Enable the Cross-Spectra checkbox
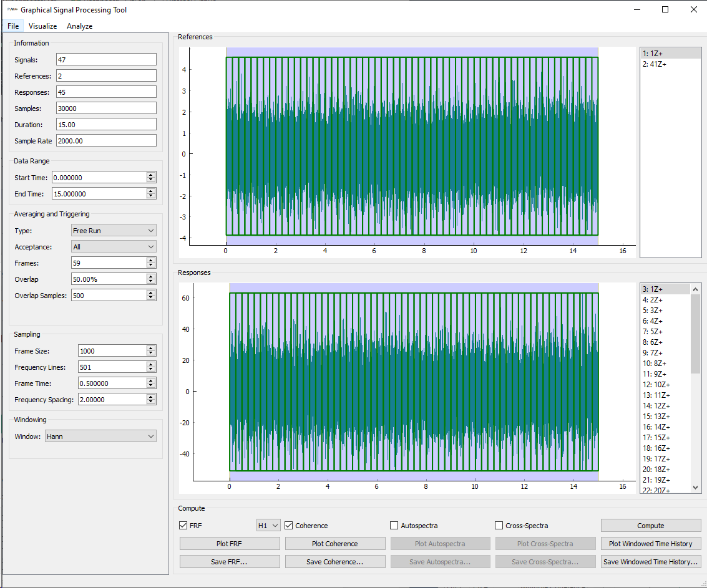Screen dimensions: 707x588 click(499, 526)
